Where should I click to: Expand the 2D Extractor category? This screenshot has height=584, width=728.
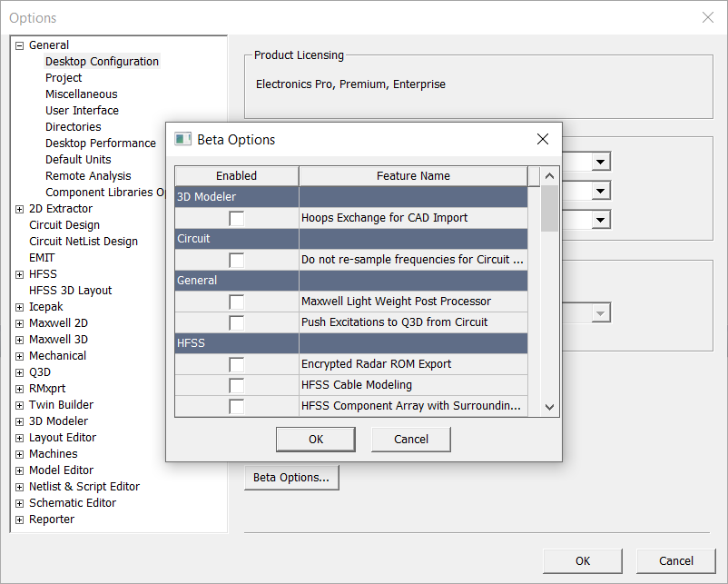[x=20, y=208]
